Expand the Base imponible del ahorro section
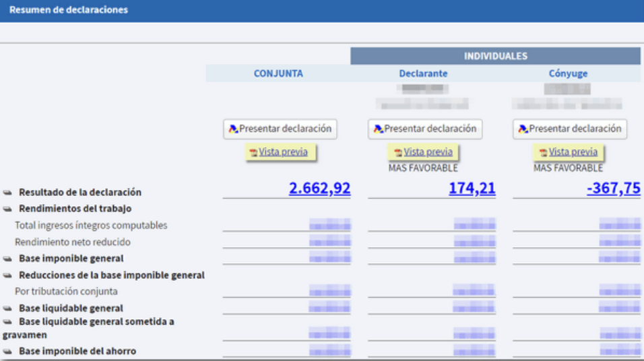Viewport: 644px width, 361px height. [x=7, y=352]
